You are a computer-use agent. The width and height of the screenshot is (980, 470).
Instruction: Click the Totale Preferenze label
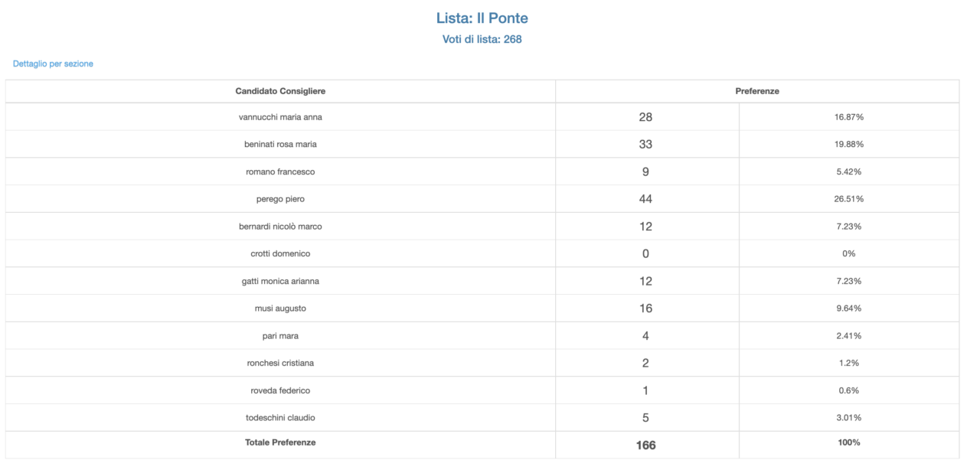click(x=280, y=442)
